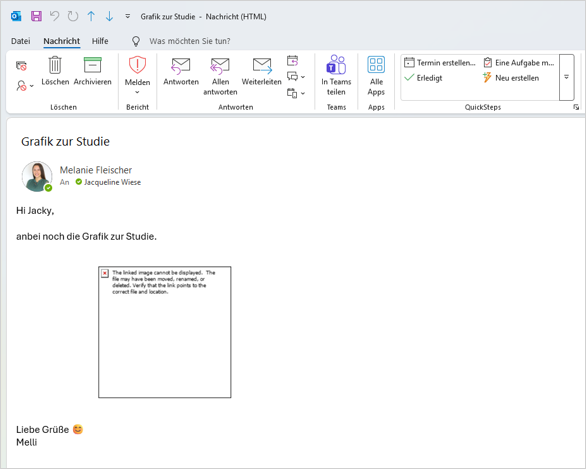Click the Ignore conversation icon
The height and width of the screenshot is (469, 586).
tap(21, 66)
